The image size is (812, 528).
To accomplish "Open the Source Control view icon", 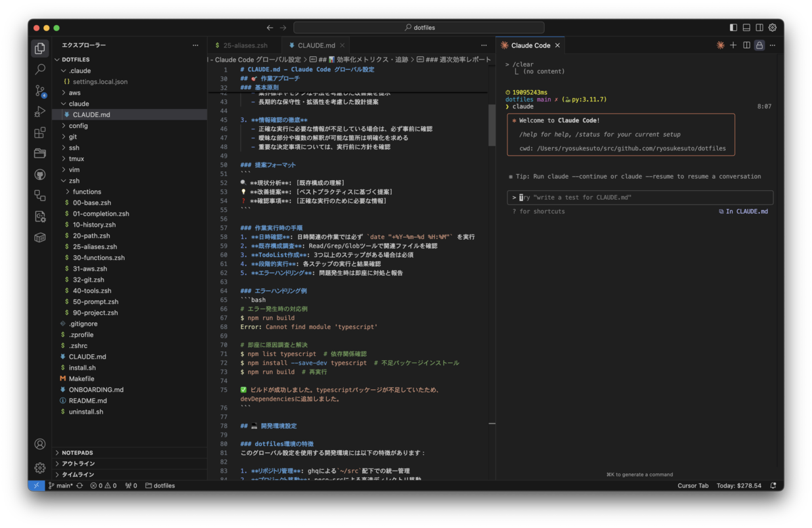I will (x=40, y=91).
